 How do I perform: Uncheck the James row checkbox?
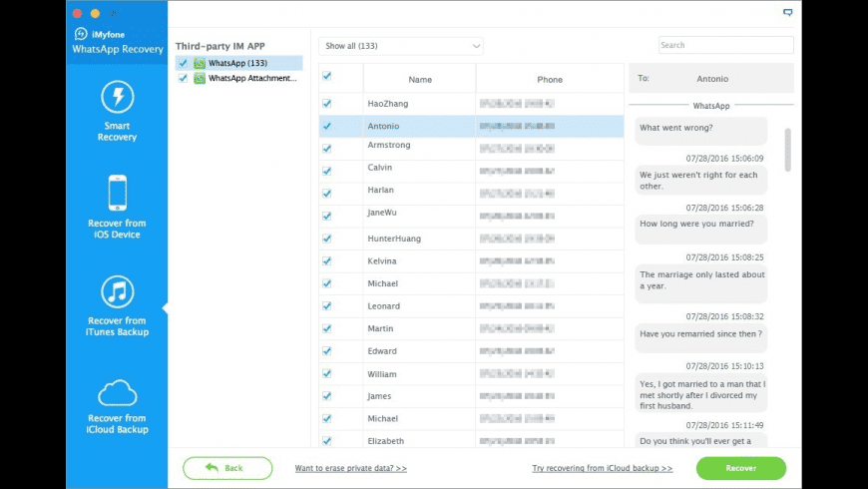click(x=326, y=396)
